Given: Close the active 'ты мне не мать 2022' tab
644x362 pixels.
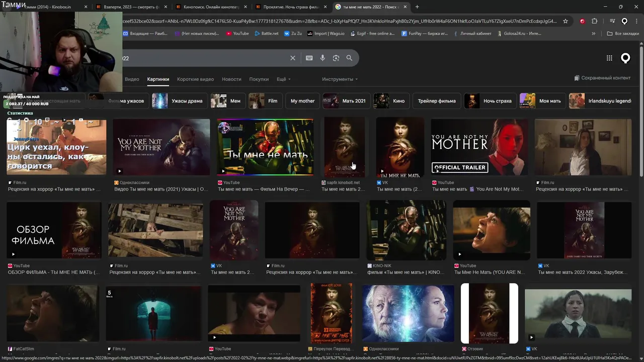Looking at the screenshot, I should [x=405, y=7].
